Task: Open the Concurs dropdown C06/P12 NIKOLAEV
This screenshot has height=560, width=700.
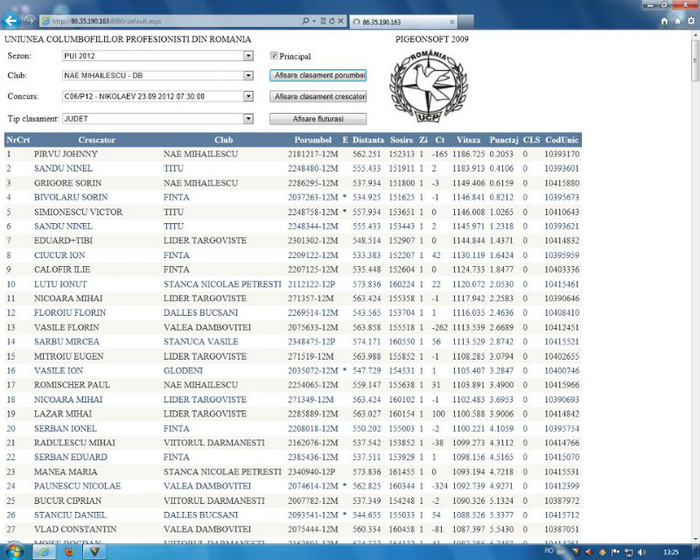Action: pos(158,96)
